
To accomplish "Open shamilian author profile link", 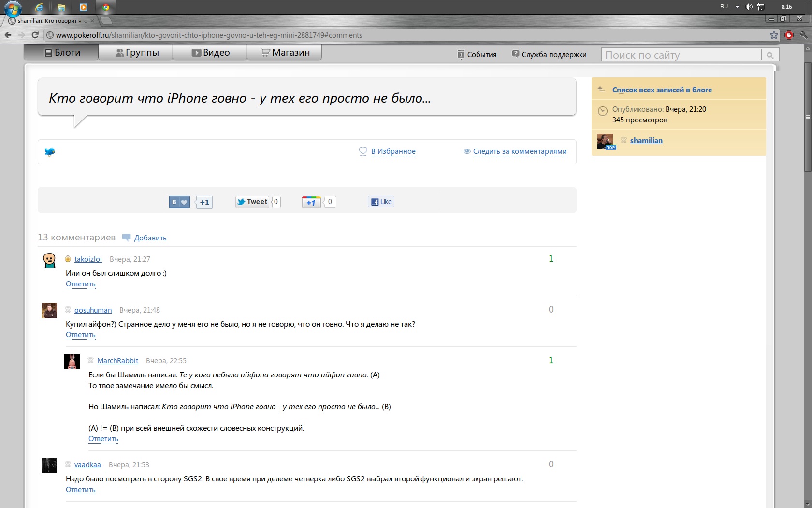I will pos(646,141).
